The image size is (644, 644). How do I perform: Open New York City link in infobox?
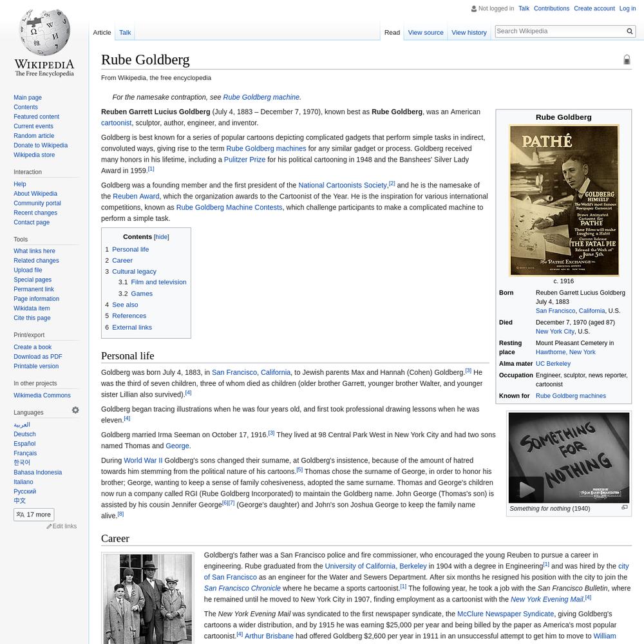coord(555,332)
